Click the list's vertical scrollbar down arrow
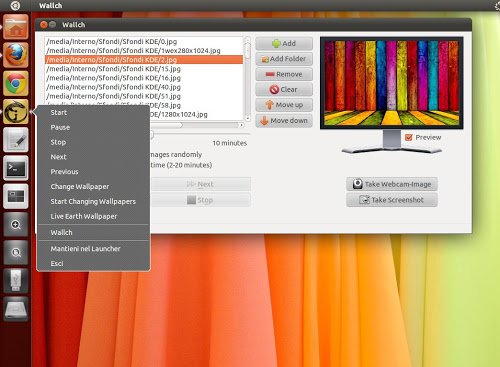The image size is (500, 367). tap(248, 118)
